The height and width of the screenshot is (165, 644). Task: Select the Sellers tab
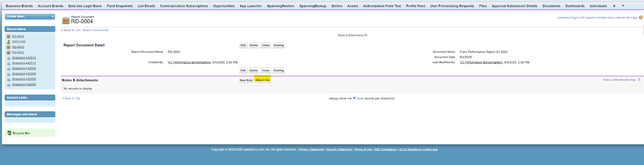(x=337, y=6)
